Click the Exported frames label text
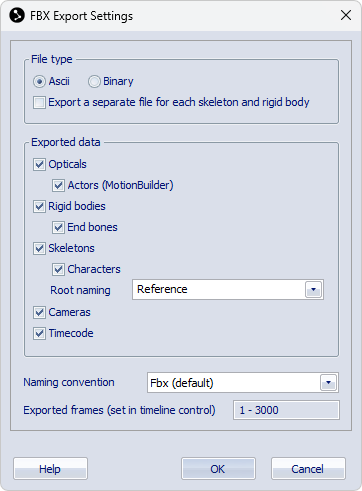The height and width of the screenshot is (491, 362). (x=119, y=410)
